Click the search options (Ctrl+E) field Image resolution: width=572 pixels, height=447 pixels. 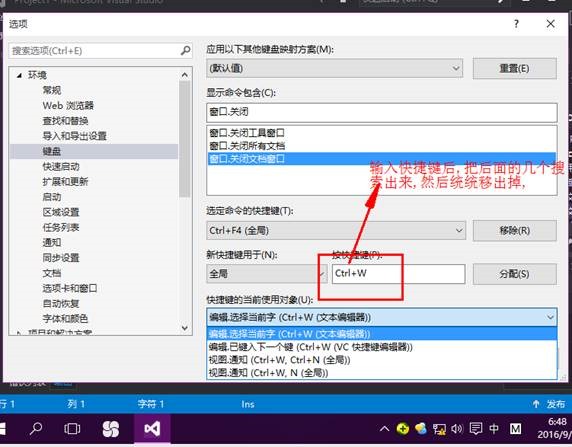coord(100,50)
